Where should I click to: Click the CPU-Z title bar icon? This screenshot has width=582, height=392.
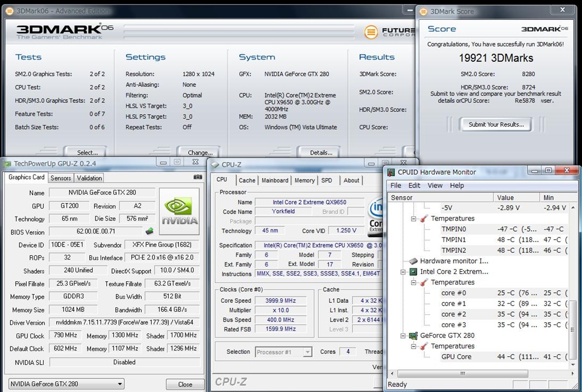[215, 165]
